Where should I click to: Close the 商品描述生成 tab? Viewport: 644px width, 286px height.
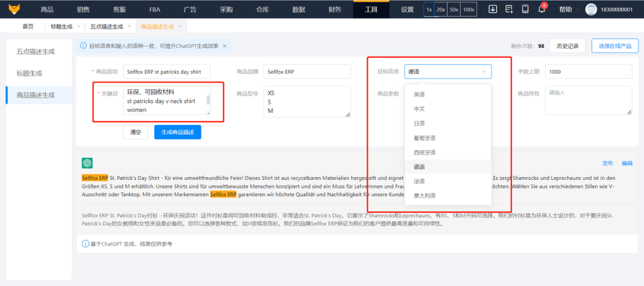click(x=180, y=26)
